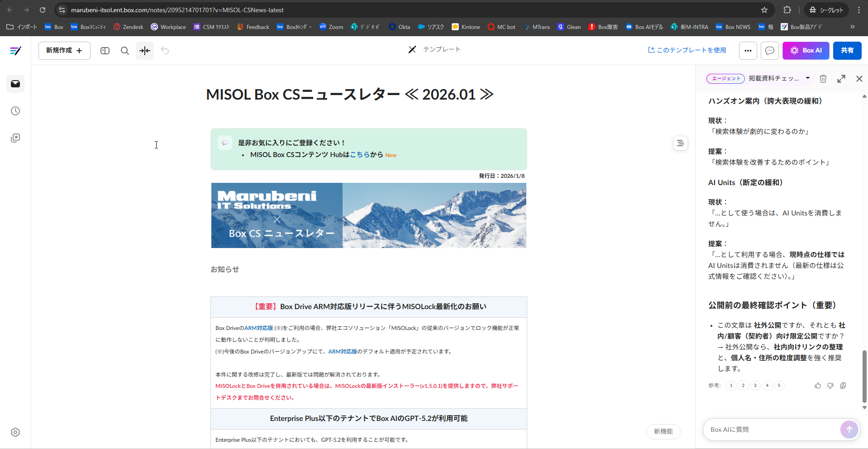Open the Kintone bookmark

click(466, 27)
